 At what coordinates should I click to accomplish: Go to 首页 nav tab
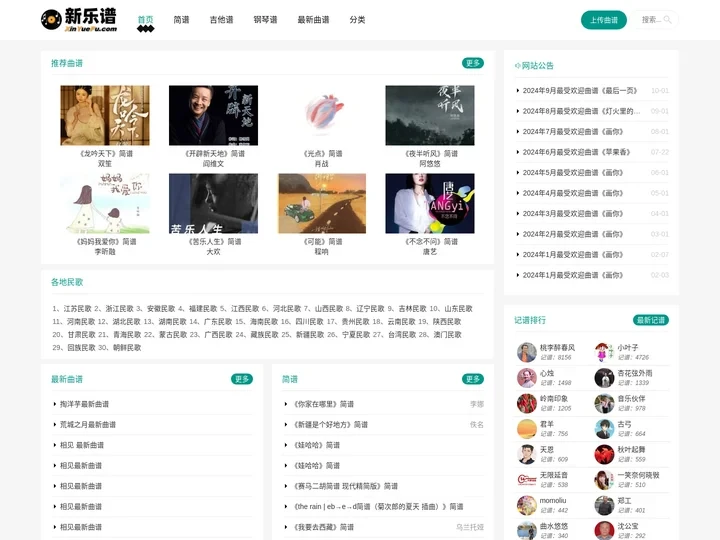tap(146, 20)
